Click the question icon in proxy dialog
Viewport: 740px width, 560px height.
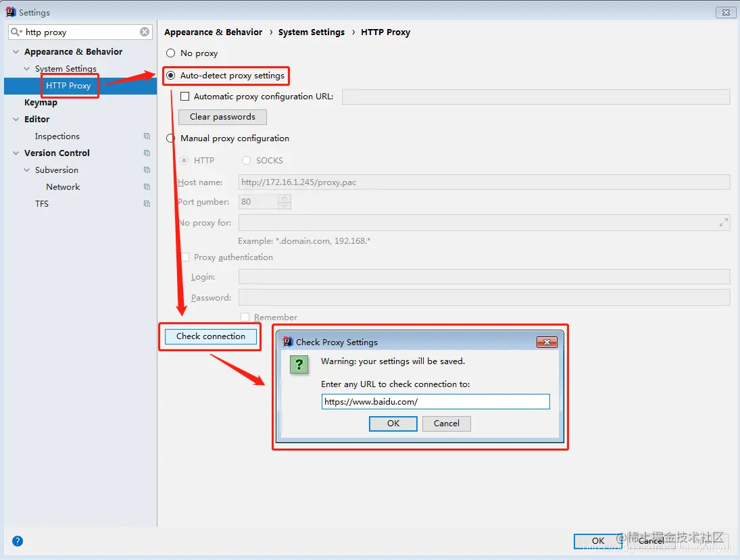299,364
